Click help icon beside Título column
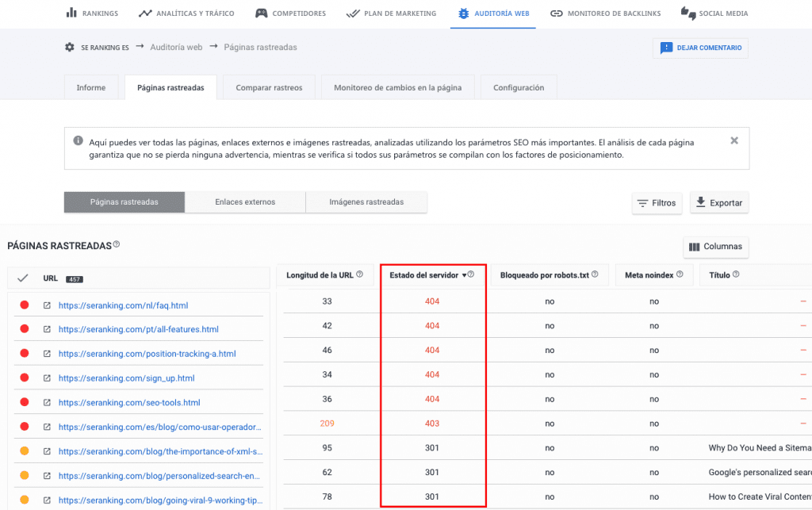The width and height of the screenshot is (812, 510). 736,274
